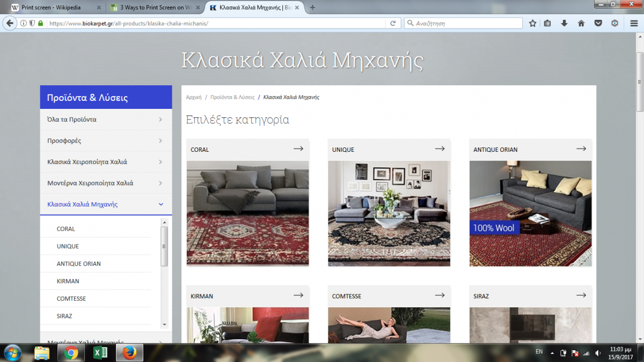Open the ANTIQUE ORIAN rug photo
The width and height of the screenshot is (644, 362).
(530, 213)
